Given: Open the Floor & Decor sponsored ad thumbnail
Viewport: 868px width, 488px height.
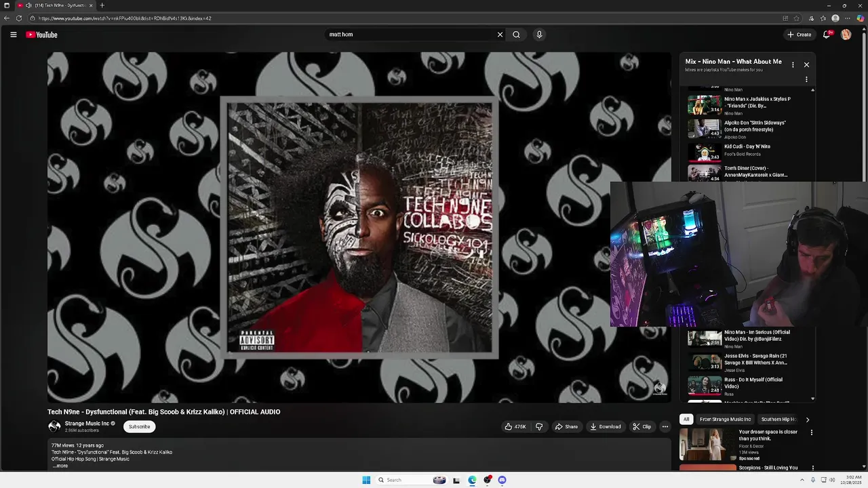Looking at the screenshot, I should [x=707, y=445].
